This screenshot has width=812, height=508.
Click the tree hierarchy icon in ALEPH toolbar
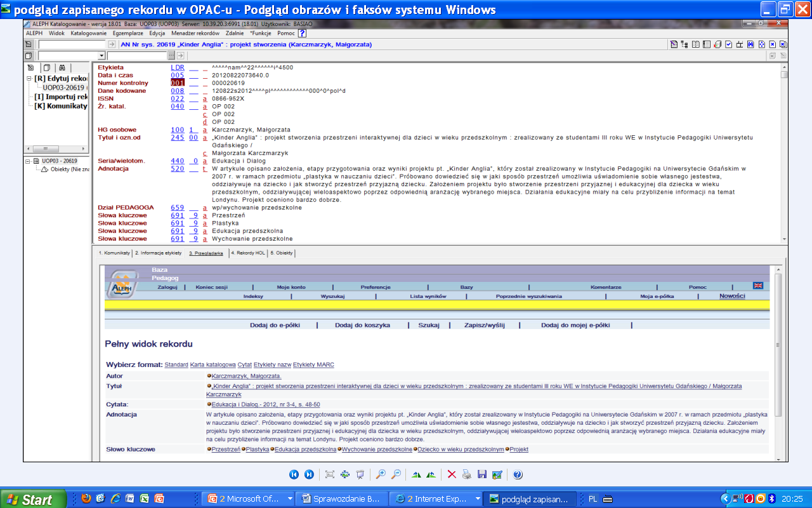pos(684,44)
